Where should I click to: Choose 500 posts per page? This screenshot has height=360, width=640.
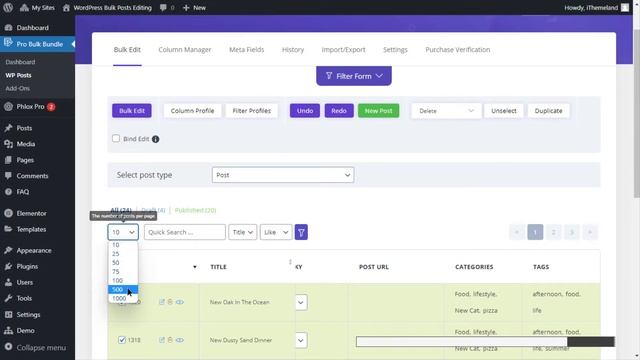(123, 289)
